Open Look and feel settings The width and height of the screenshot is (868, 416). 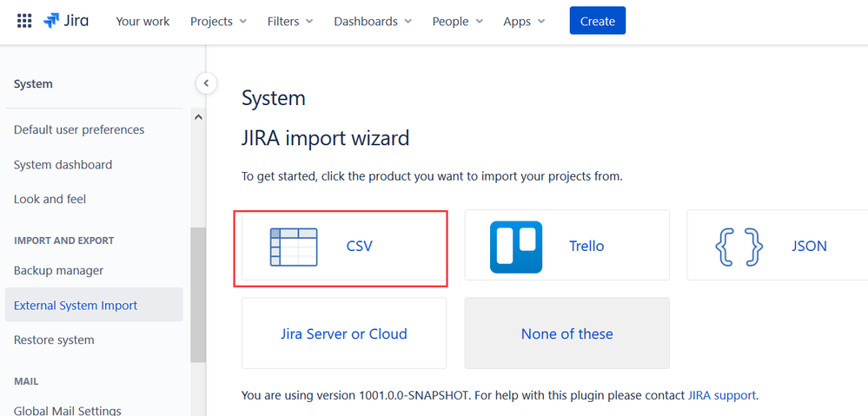pyautogui.click(x=50, y=199)
